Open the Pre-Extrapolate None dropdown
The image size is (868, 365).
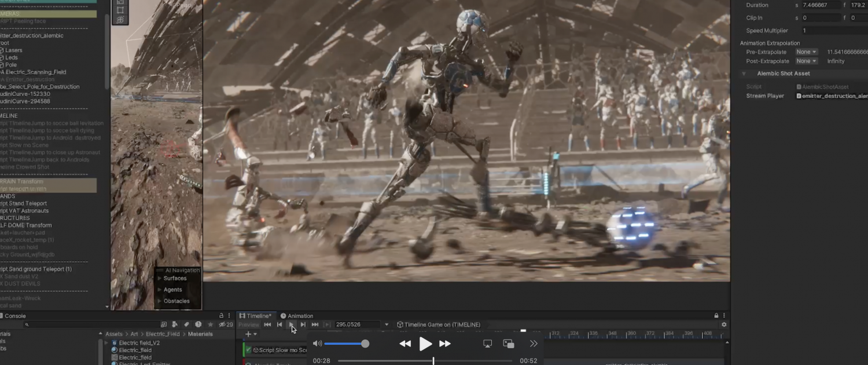(x=806, y=52)
